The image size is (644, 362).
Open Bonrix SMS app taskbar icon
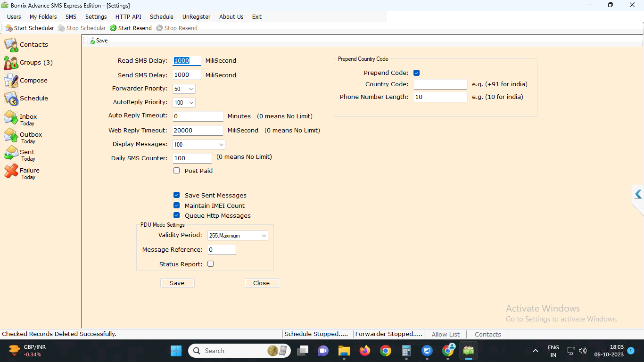tap(468, 351)
